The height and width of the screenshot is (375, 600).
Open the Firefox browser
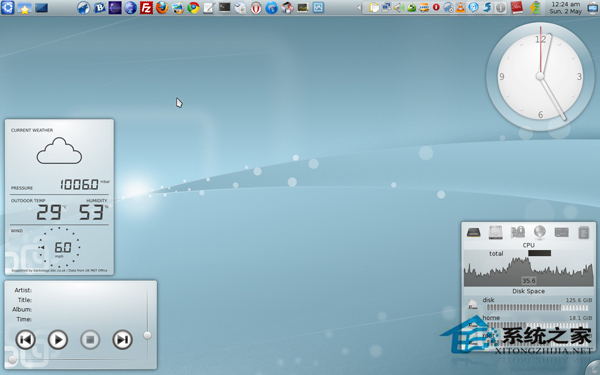[162, 7]
